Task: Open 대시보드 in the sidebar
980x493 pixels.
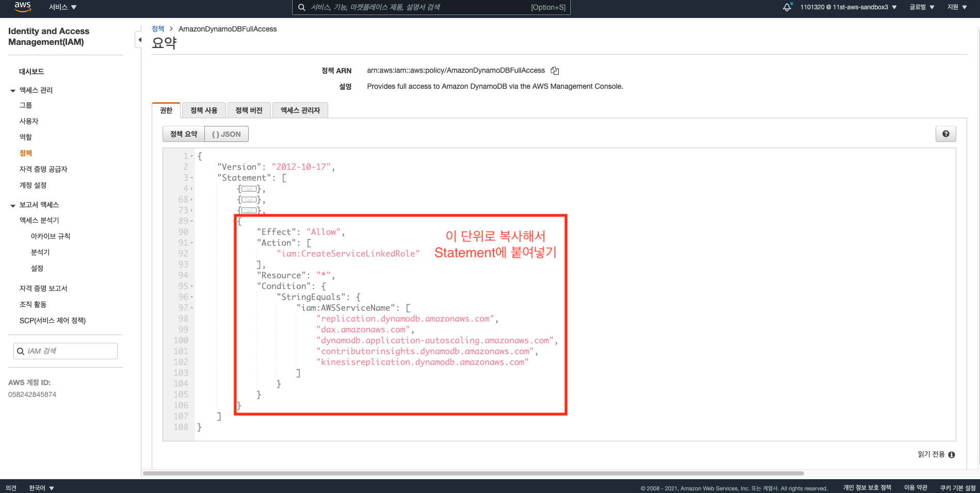Action: (x=31, y=72)
